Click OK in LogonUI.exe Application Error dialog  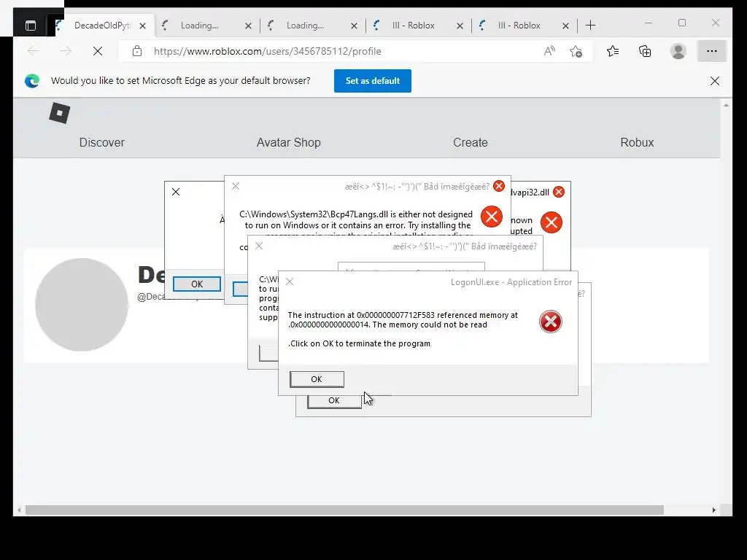pos(317,379)
